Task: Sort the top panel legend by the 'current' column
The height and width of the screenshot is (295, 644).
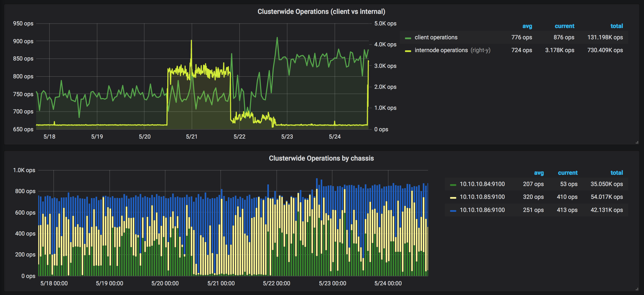Action: pyautogui.click(x=564, y=26)
